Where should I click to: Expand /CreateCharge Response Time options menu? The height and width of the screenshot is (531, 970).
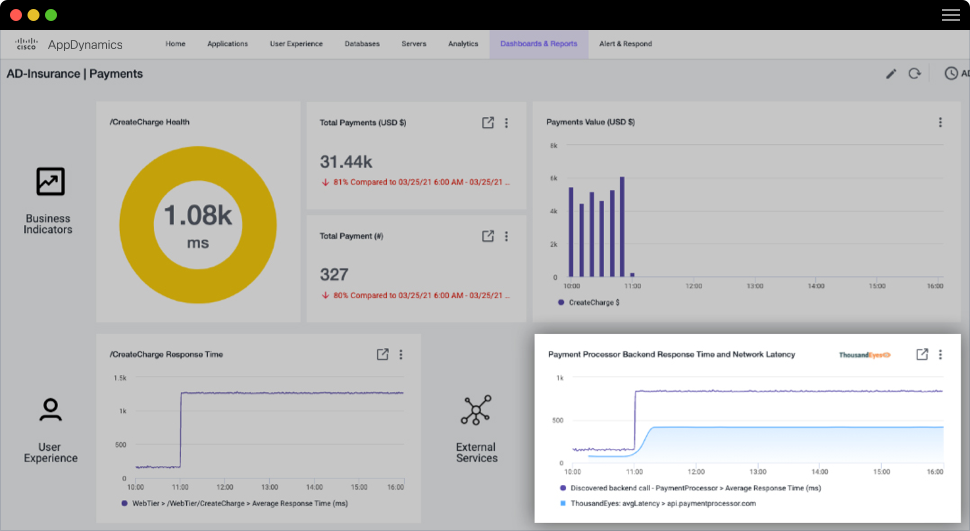click(401, 354)
